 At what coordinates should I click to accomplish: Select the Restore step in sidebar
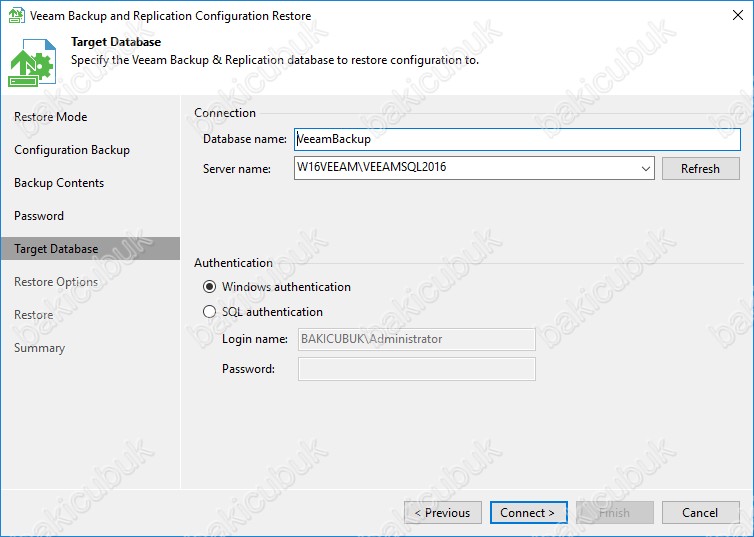tap(34, 315)
